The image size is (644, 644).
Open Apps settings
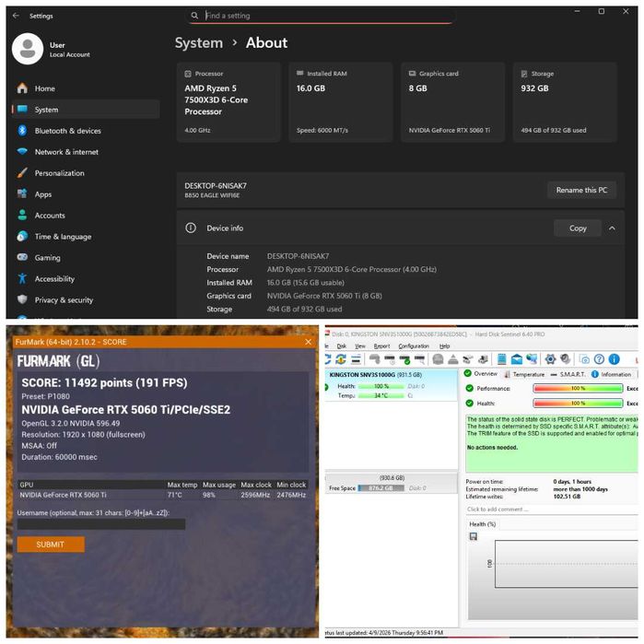(43, 194)
